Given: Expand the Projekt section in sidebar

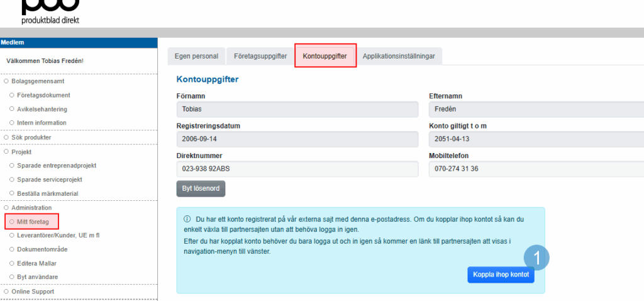Looking at the screenshot, I should pyautogui.click(x=21, y=152).
